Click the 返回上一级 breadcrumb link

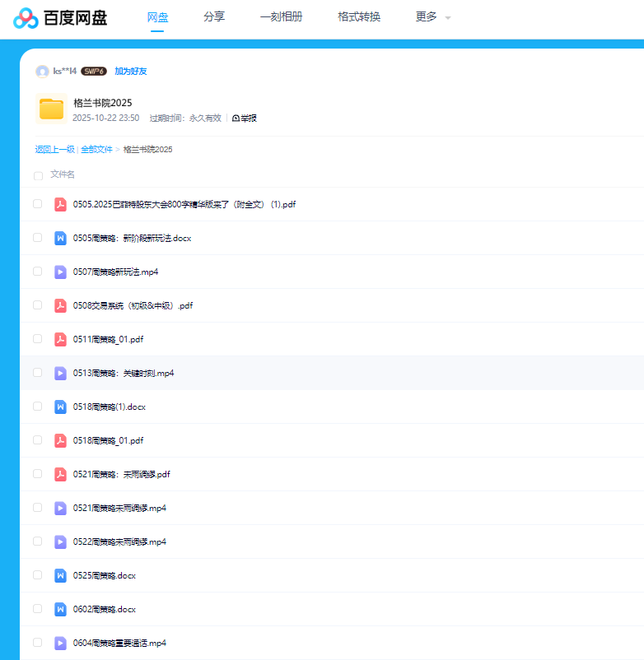tap(54, 150)
